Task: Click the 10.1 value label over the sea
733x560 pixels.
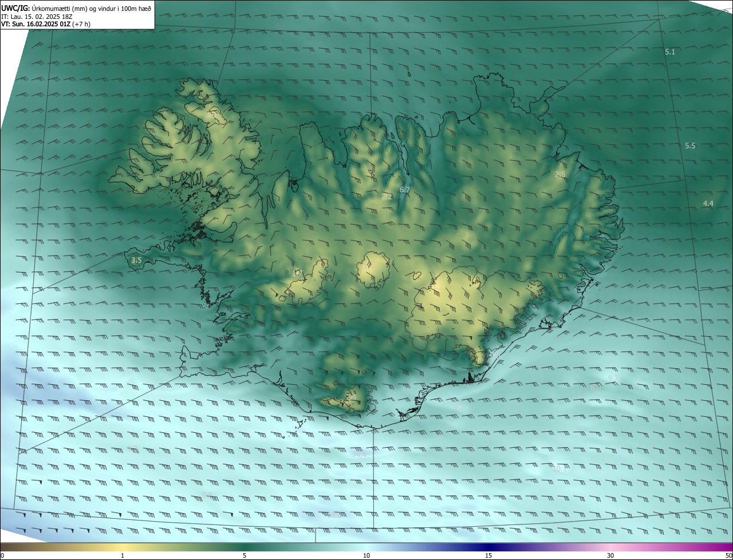Action: pyautogui.click(x=559, y=469)
